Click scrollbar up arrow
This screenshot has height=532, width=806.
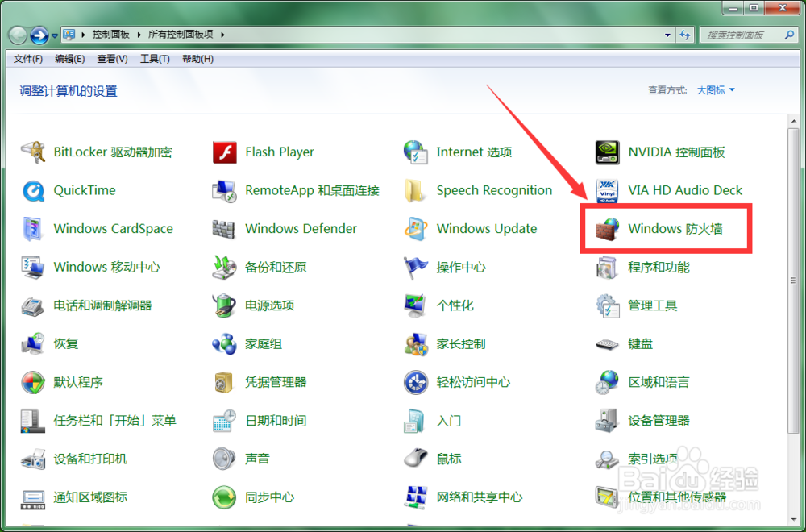click(792, 121)
